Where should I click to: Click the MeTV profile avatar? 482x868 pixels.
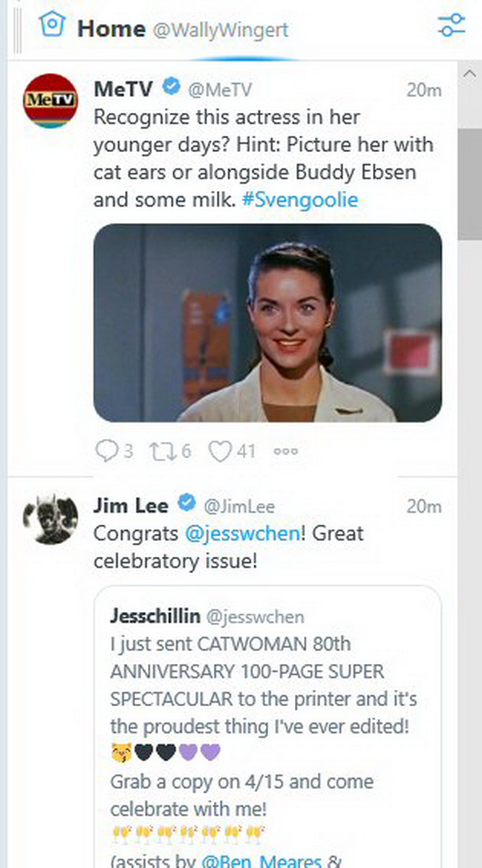pyautogui.click(x=50, y=101)
